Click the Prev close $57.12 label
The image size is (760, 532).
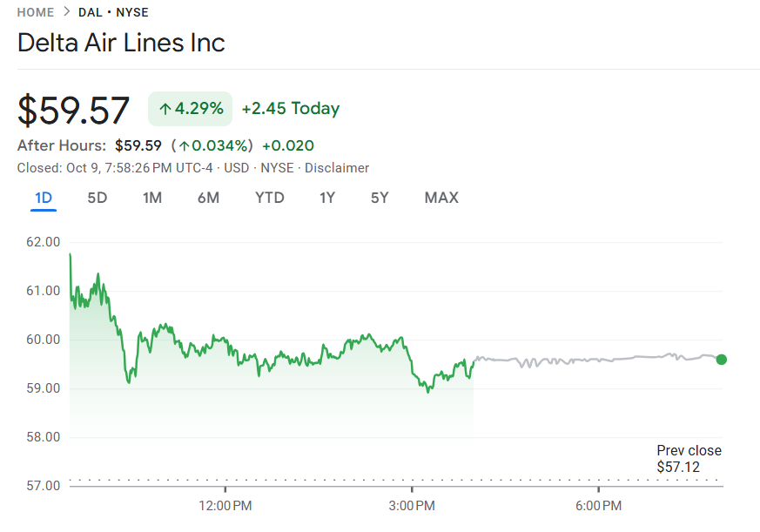click(x=689, y=459)
